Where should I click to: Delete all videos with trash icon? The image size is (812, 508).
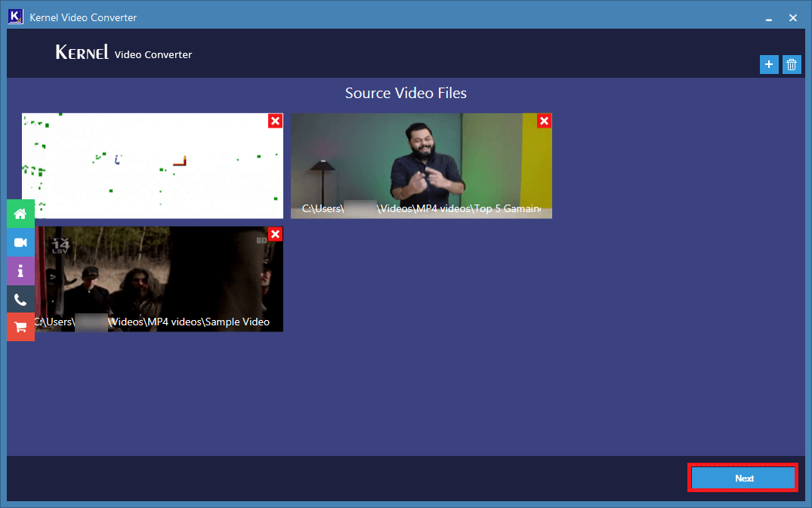(x=792, y=65)
